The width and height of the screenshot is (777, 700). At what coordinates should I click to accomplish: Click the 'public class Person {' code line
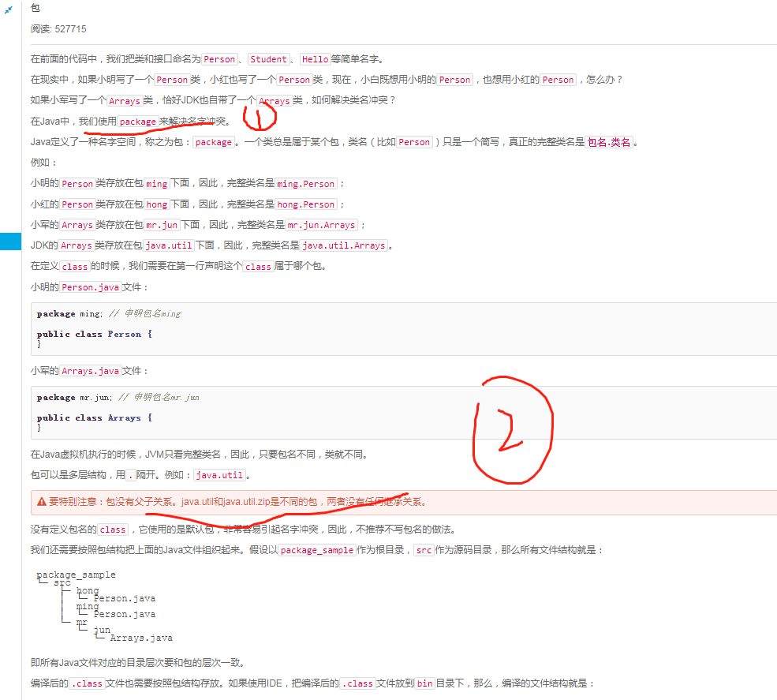(x=95, y=334)
